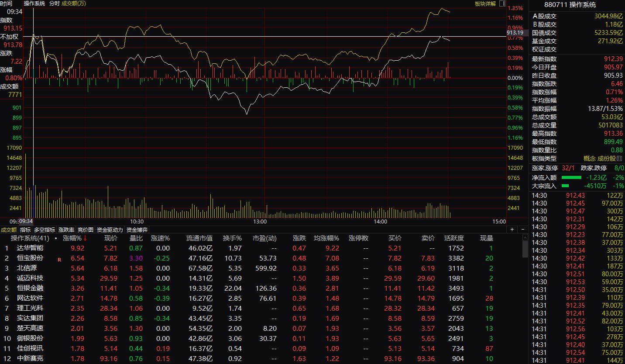
Task: Click the 跌家.跌停 value 8/0
Action: tap(619, 168)
